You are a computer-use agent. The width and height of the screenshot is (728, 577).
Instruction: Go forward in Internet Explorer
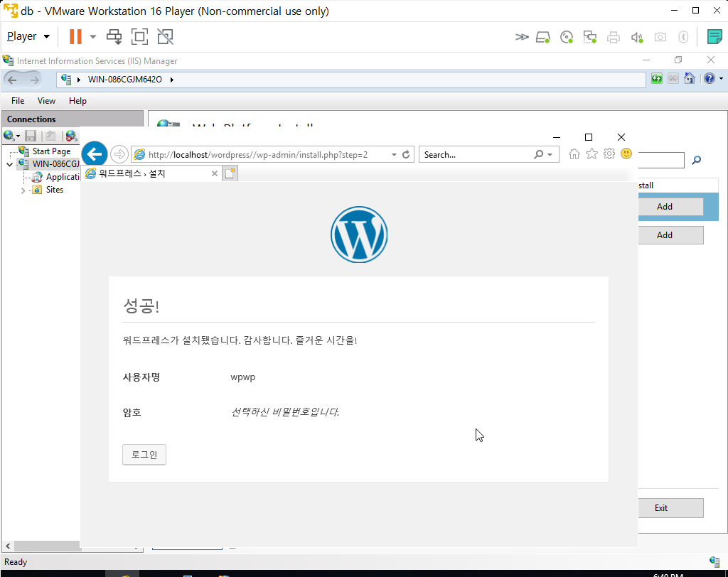click(x=119, y=154)
